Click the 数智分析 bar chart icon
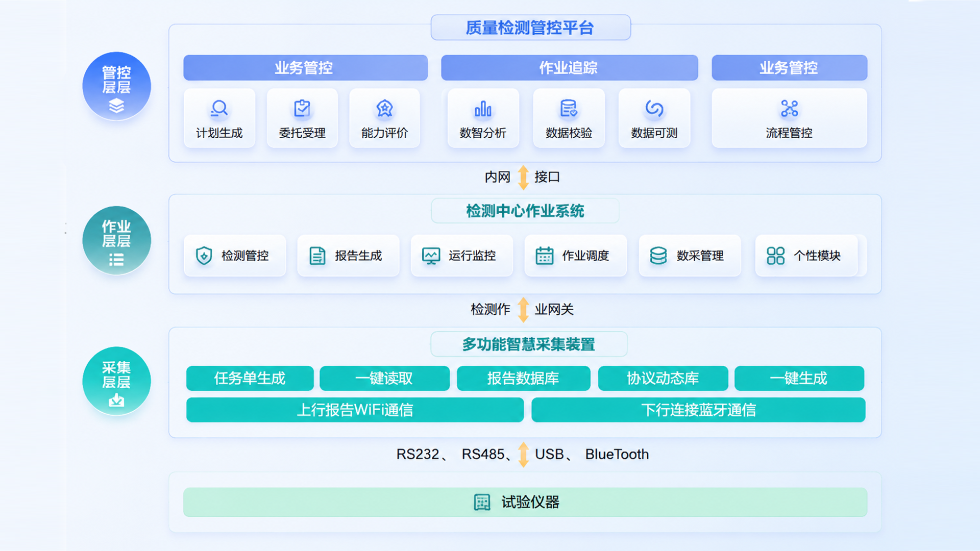This screenshot has width=980, height=551. click(x=483, y=108)
